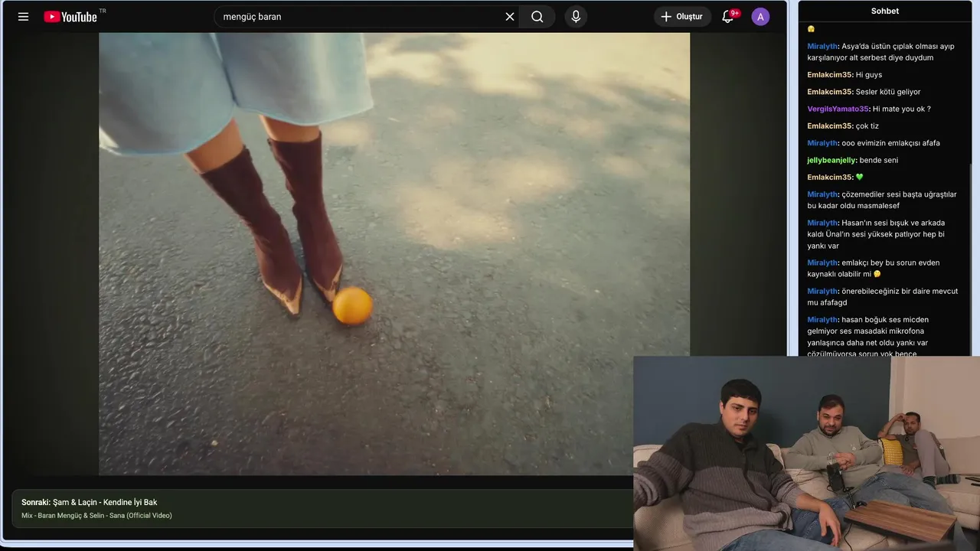Screen dimensions: 980x551
Task: Click the Sohbet chat header
Action: click(x=885, y=11)
